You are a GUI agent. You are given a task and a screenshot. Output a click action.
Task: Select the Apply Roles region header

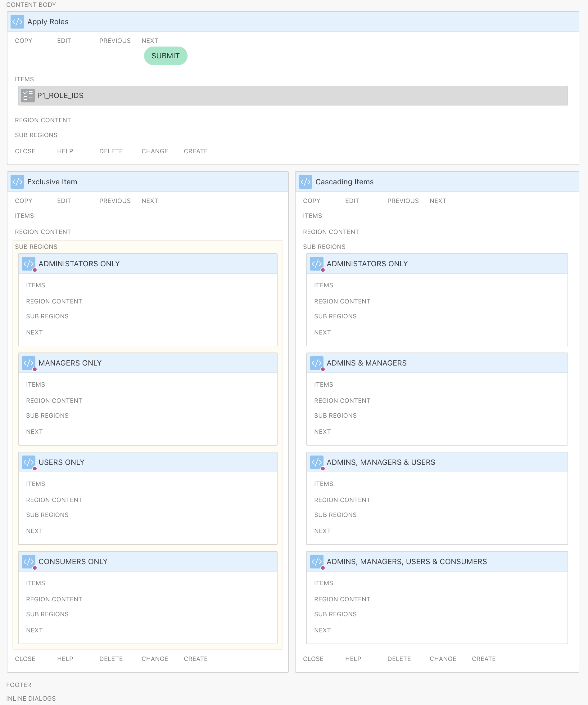[292, 22]
